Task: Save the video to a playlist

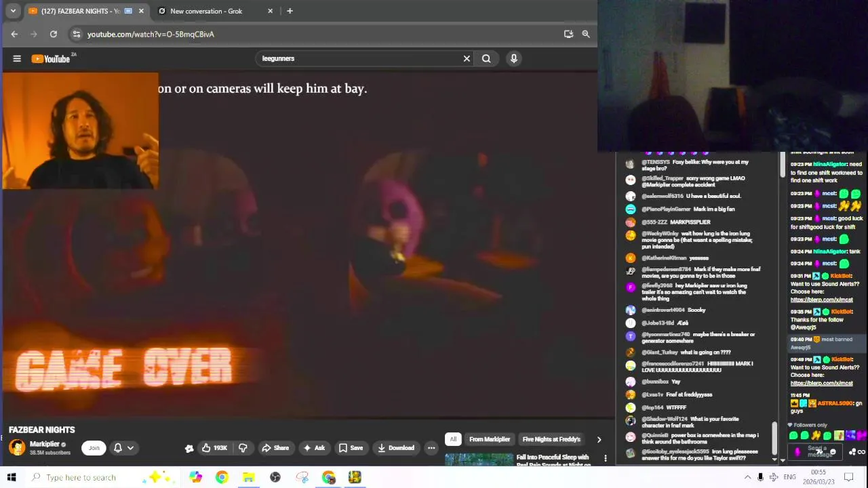Action: (x=351, y=448)
